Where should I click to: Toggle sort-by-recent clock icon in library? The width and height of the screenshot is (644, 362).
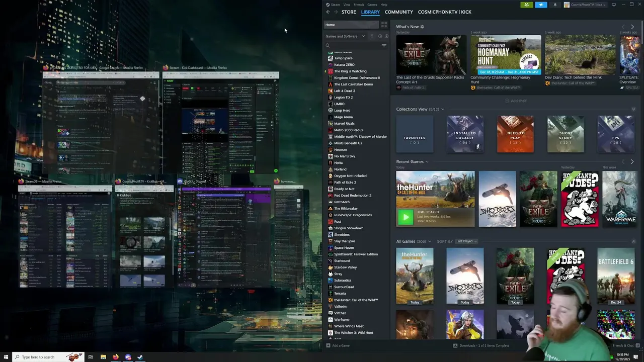[x=380, y=36]
